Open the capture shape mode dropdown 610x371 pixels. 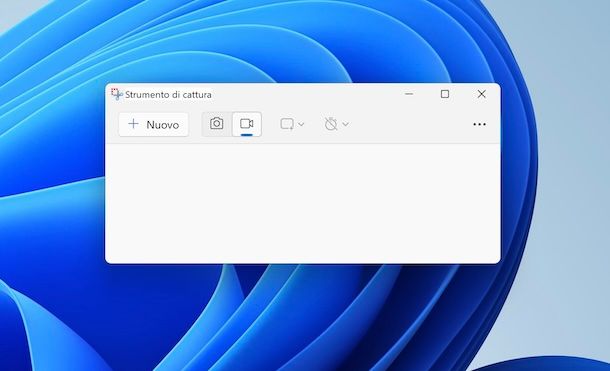[x=292, y=124]
